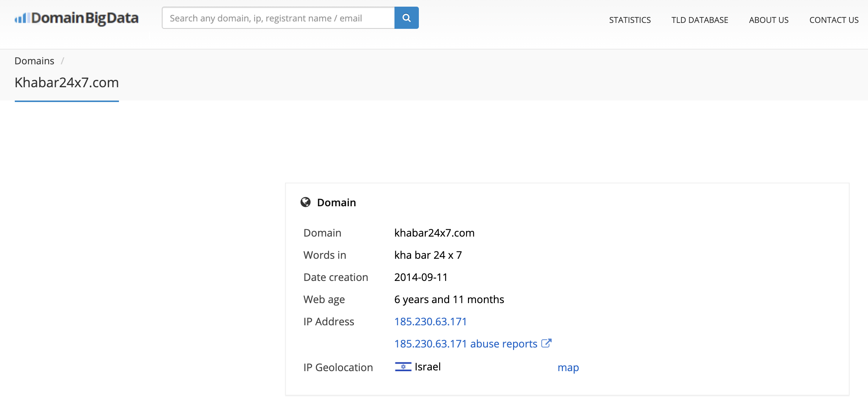Click the Domains breadcrumb link
The image size is (868, 397).
point(34,61)
